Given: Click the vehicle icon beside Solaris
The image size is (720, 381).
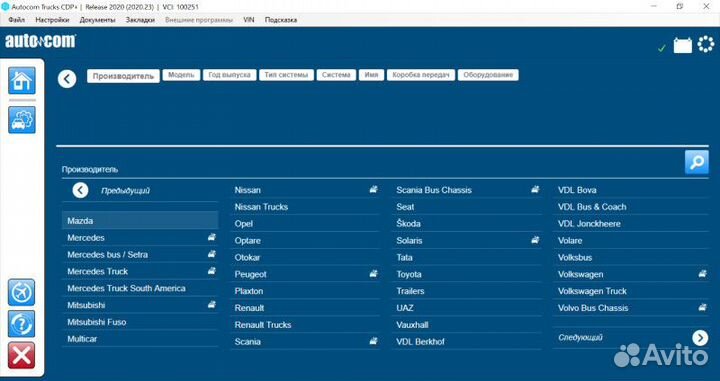Looking at the screenshot, I should 535,240.
